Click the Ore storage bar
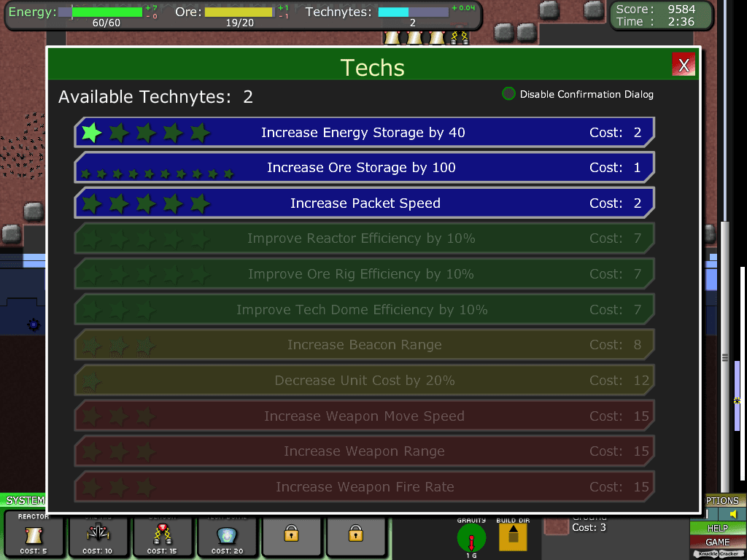 [239, 12]
